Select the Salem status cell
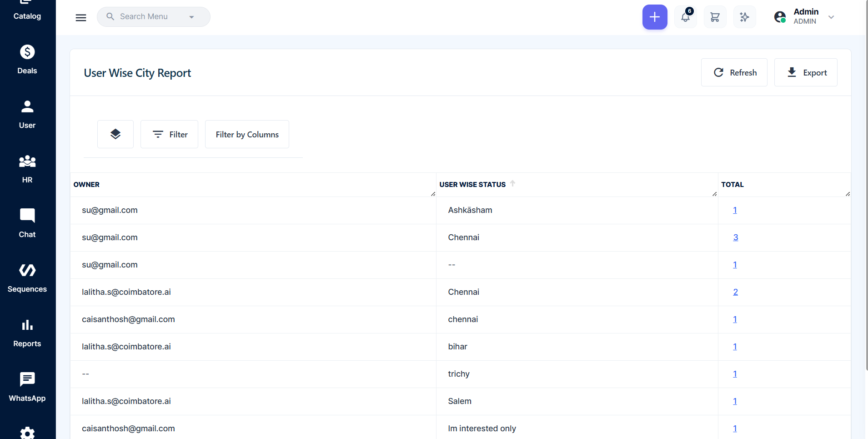This screenshot has width=868, height=439. pos(577,401)
